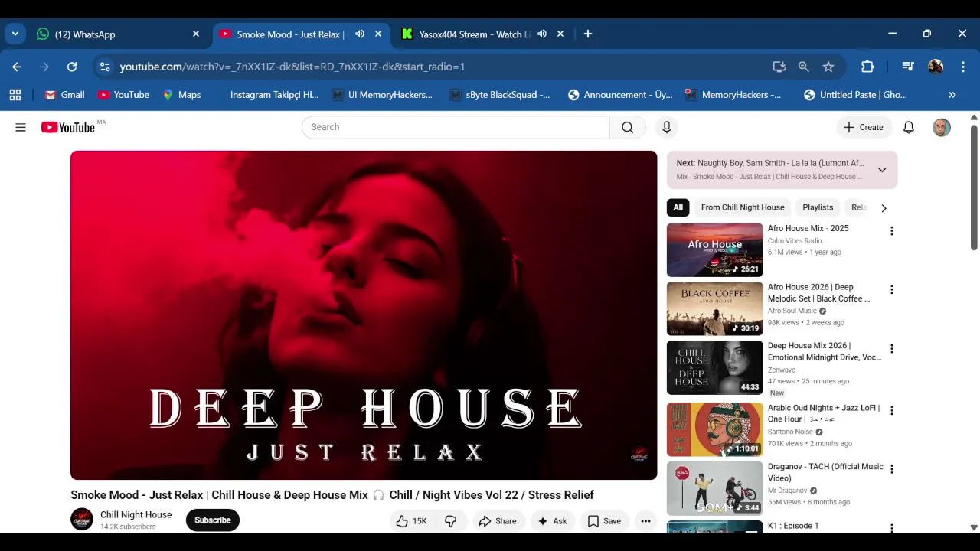980x551 pixels.
Task: Open options for Draganov - TACH video
Action: pyautogui.click(x=891, y=469)
